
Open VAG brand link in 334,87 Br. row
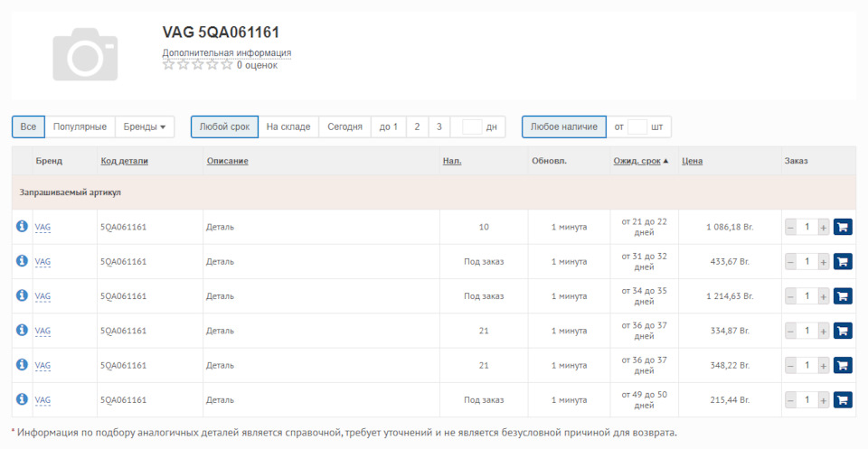pyautogui.click(x=42, y=331)
